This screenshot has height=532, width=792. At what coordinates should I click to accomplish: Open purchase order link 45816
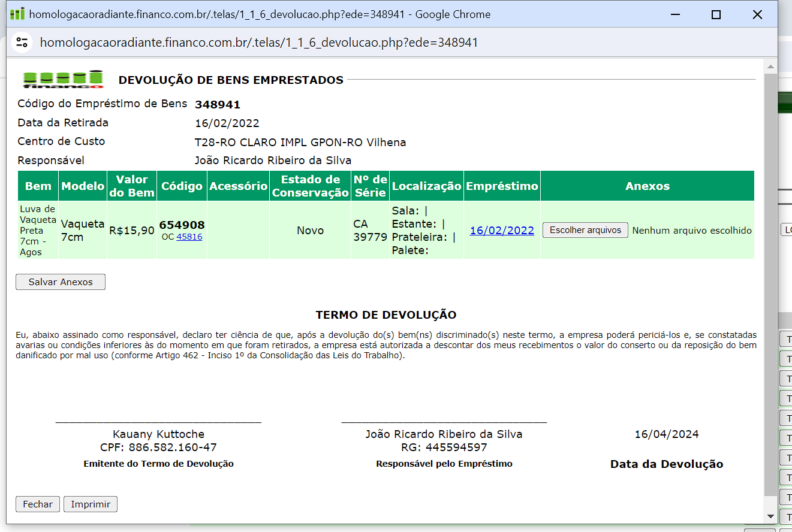(189, 237)
